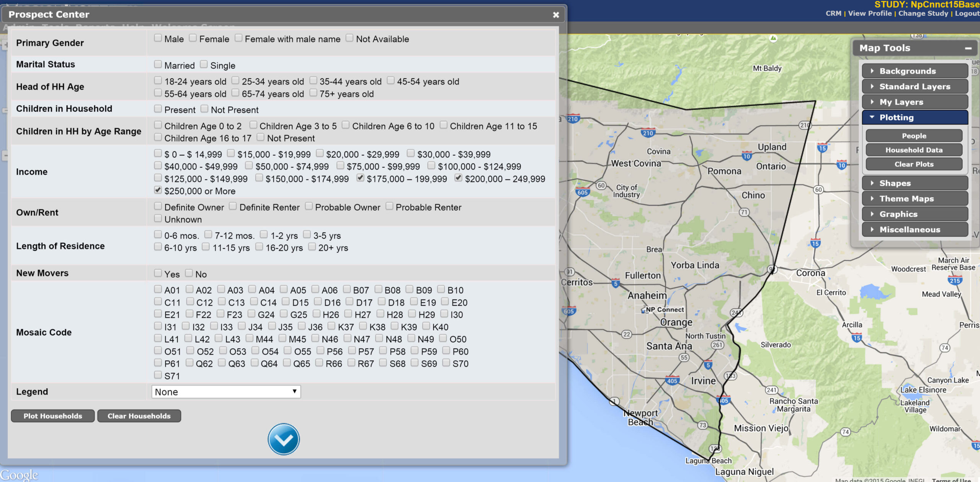The image size is (980, 482).
Task: Click the Change Study link
Action: (923, 13)
